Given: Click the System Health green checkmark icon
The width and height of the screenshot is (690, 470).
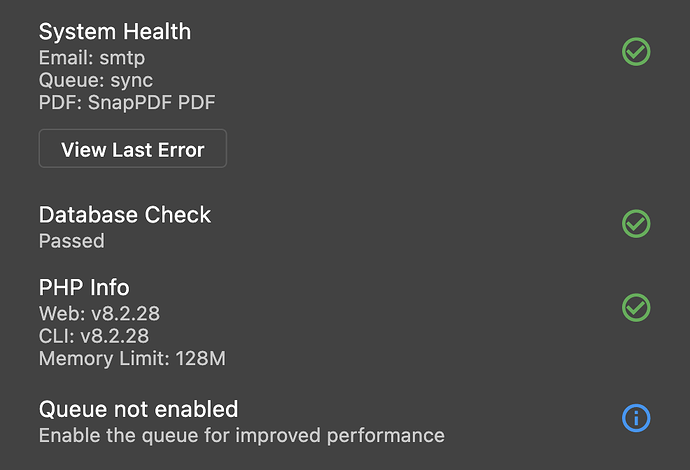Looking at the screenshot, I should (x=636, y=51).
